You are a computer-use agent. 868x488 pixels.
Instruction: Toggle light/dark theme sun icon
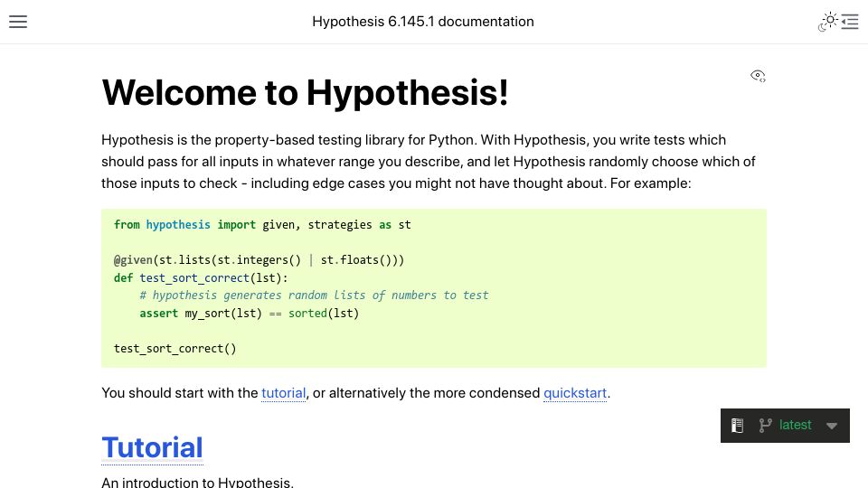pyautogui.click(x=828, y=22)
